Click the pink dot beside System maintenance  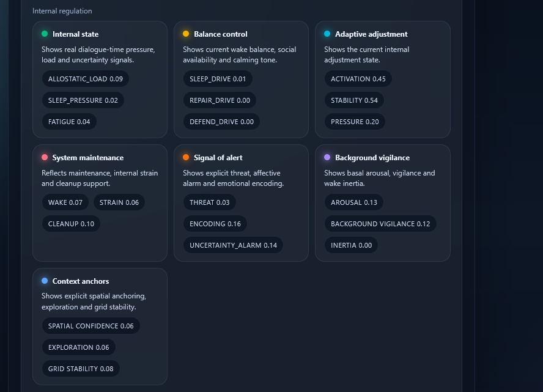[x=45, y=158]
